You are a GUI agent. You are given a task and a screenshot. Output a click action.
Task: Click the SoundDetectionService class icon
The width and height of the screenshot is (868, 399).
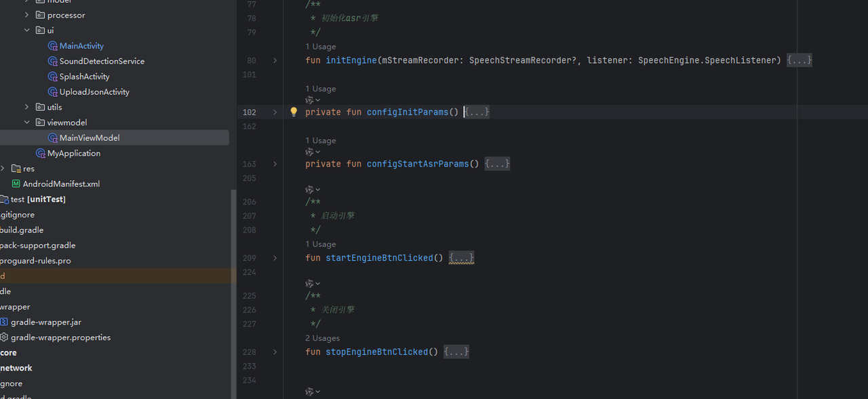(x=53, y=61)
